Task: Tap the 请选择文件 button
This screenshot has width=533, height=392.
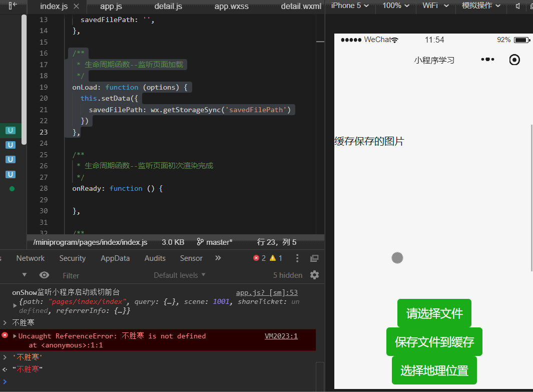Action: point(434,313)
